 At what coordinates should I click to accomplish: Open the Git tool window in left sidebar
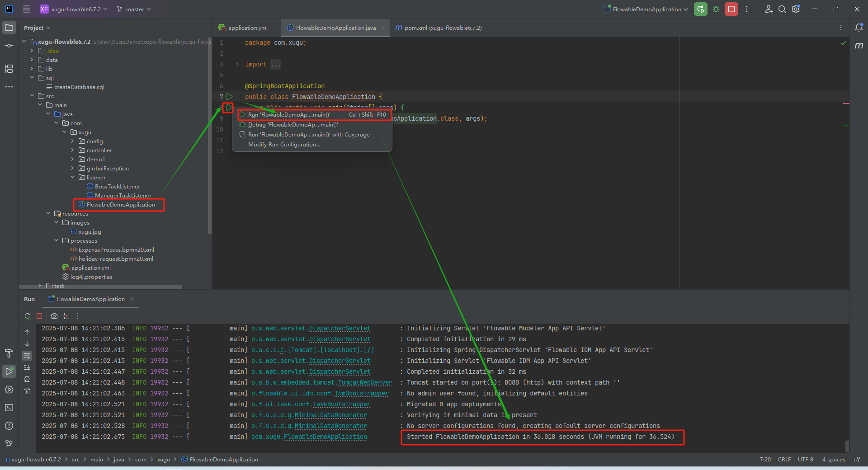coord(9,444)
